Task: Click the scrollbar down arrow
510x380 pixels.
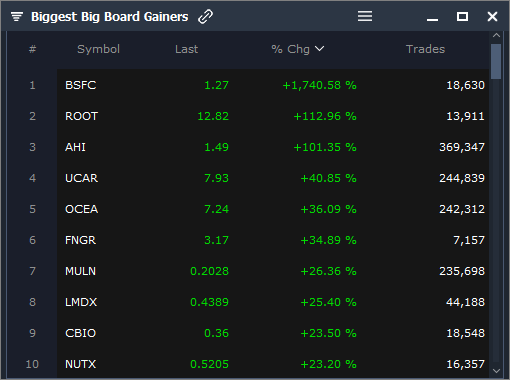Action: [x=496, y=371]
